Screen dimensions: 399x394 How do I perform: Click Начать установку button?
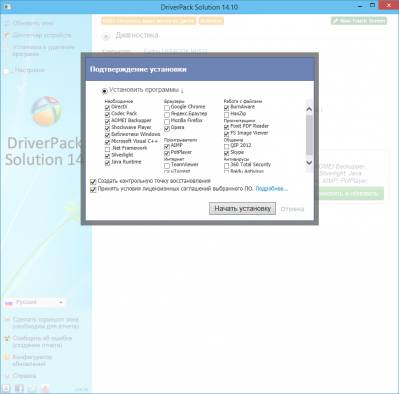[242, 209]
